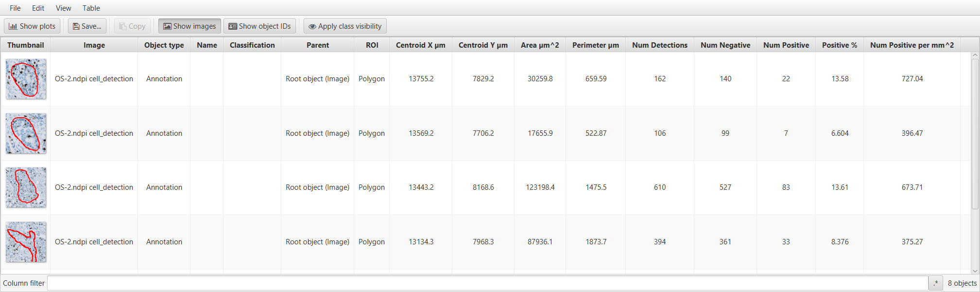
Task: Select Centroid X value 13134.3
Action: tap(421, 242)
